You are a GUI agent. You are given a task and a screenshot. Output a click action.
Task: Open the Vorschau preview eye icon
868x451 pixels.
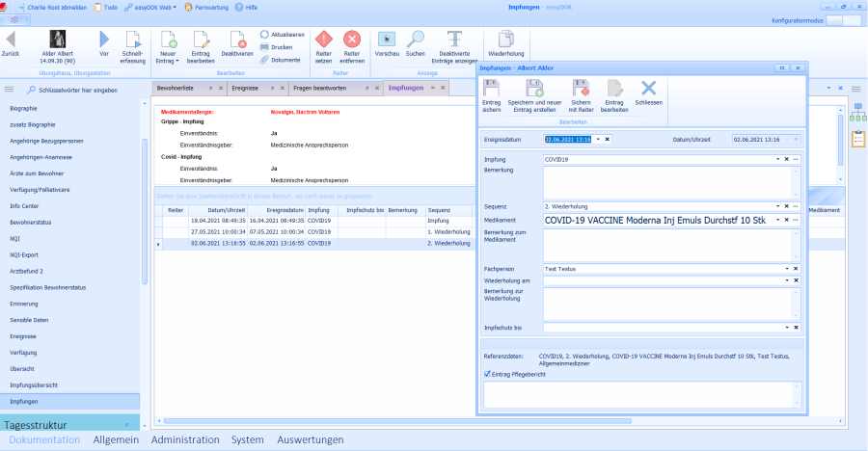pos(387,40)
